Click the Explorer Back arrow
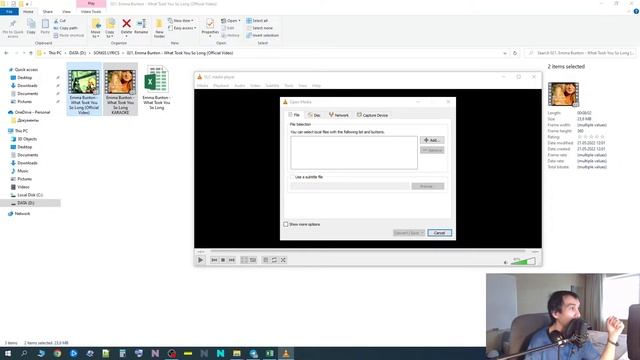Image resolution: width=640 pixels, height=360 pixels. 6,53
